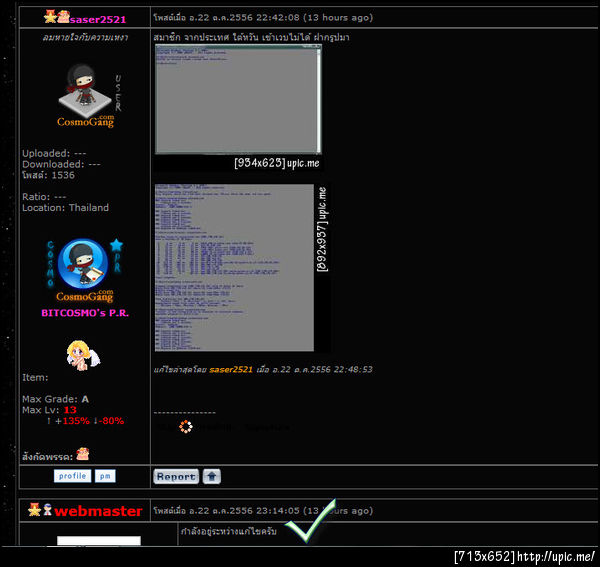600x567 pixels.
Task: Click saser2521 link in last-edited note
Action: coord(231,370)
